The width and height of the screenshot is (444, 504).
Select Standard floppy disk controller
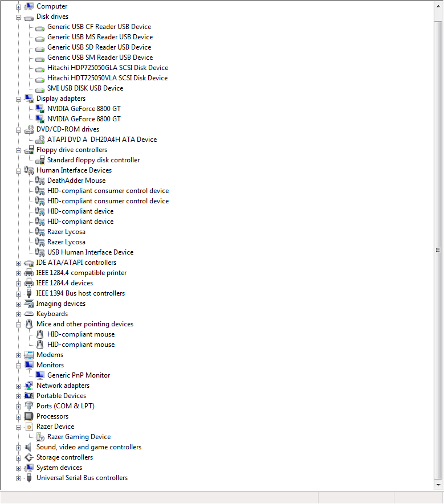[93, 160]
